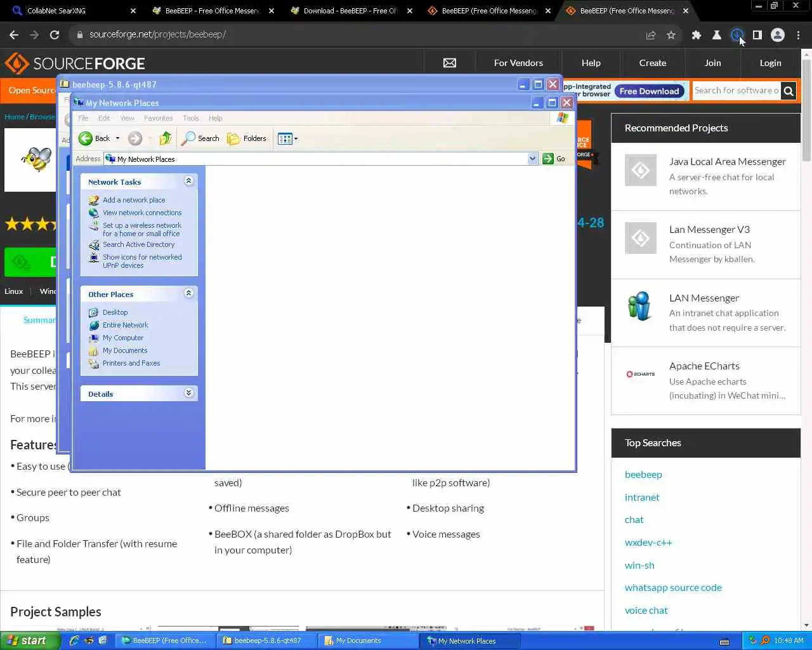Viewport: 812px width, 650px height.
Task: Click Add a network place
Action: [134, 200]
